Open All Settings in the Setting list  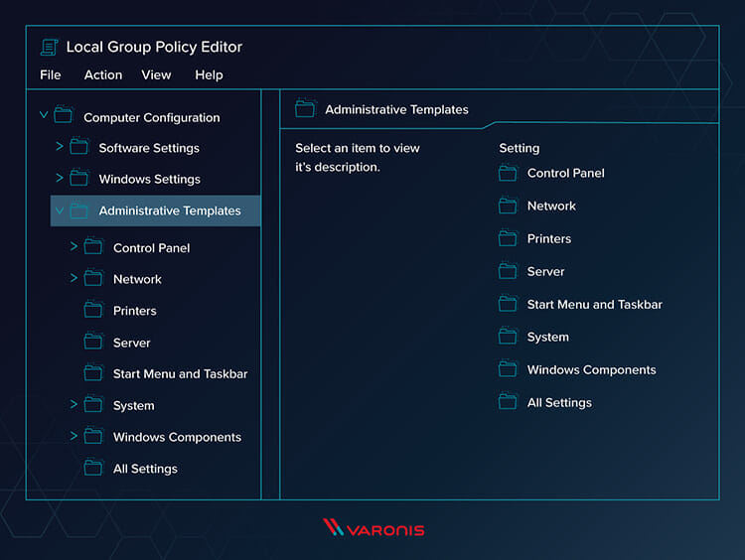coord(559,403)
